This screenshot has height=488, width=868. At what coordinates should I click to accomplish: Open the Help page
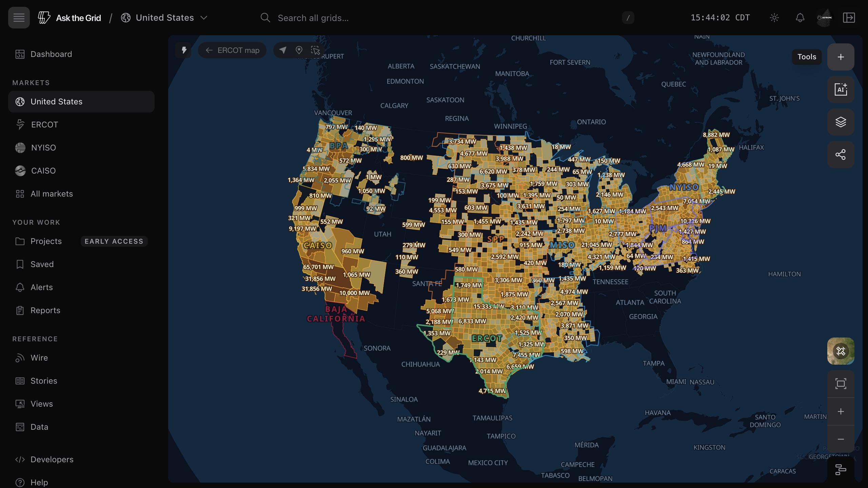tap(81, 483)
